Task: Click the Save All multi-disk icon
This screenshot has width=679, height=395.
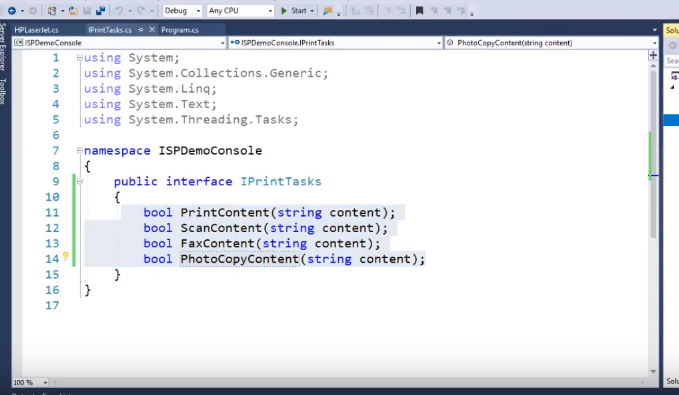Action: (x=100, y=10)
